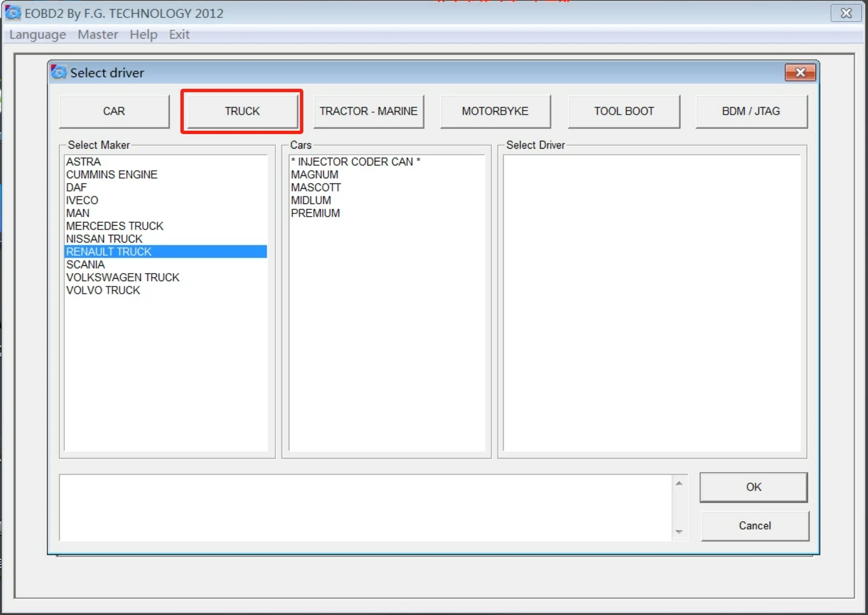Switch to BDM / JTAG mode
The height and width of the screenshot is (615, 868).
[751, 111]
